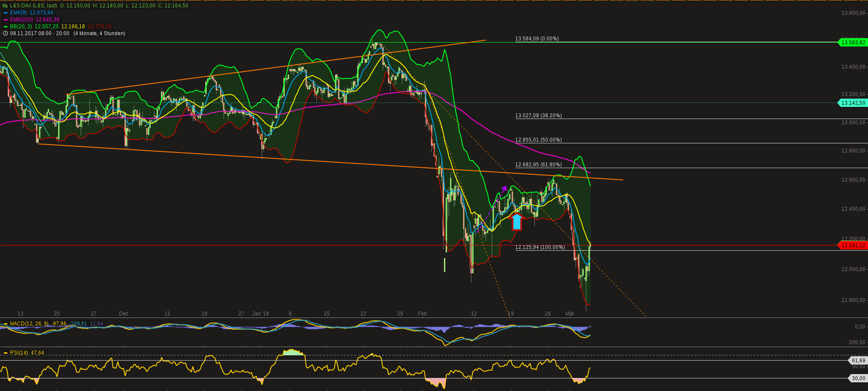Click the date range 08.11.2017 08:00 - 20:00
This screenshot has width=868, height=391.
click(x=40, y=33)
